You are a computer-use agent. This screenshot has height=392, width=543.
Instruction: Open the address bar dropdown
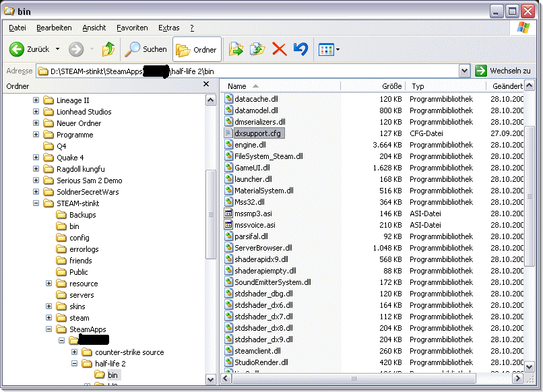tap(464, 71)
